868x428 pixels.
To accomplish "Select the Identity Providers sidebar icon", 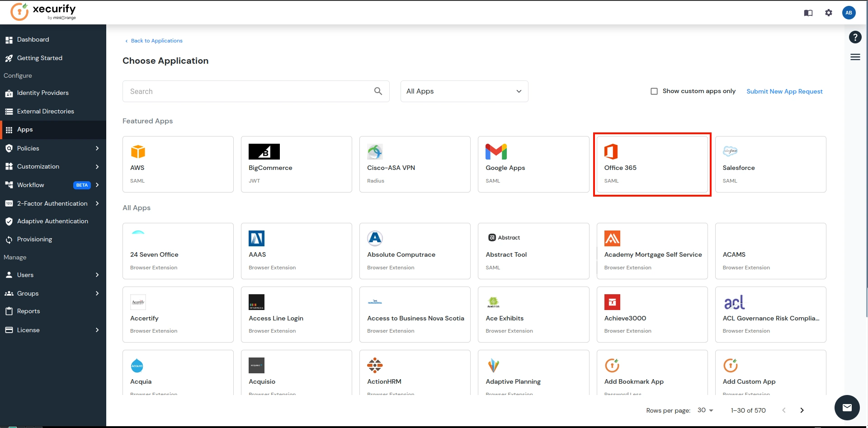I will (x=9, y=93).
